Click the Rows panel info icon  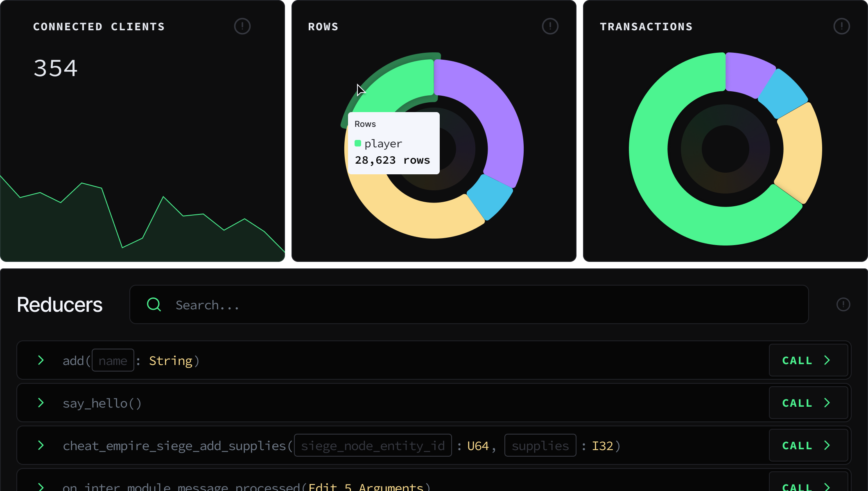[550, 27]
